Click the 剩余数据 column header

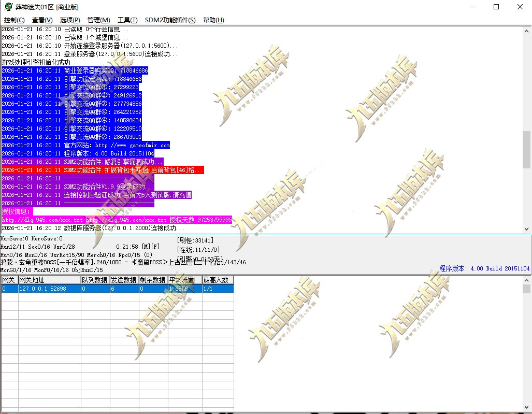153,280
